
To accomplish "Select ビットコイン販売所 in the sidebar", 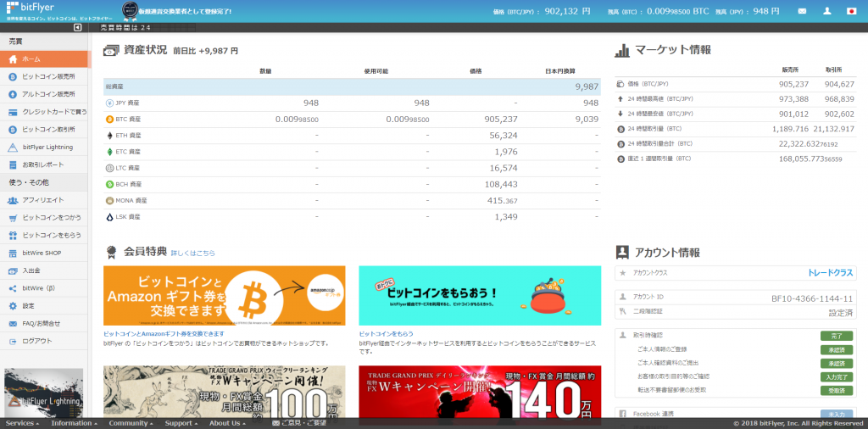I will (x=47, y=77).
